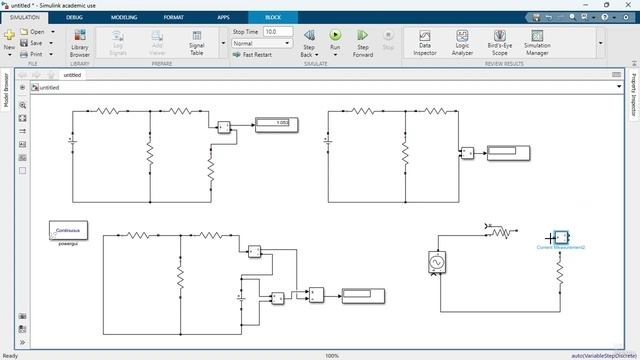Select the Display block showing 1.053
The width and height of the screenshot is (640, 360).
click(277, 125)
